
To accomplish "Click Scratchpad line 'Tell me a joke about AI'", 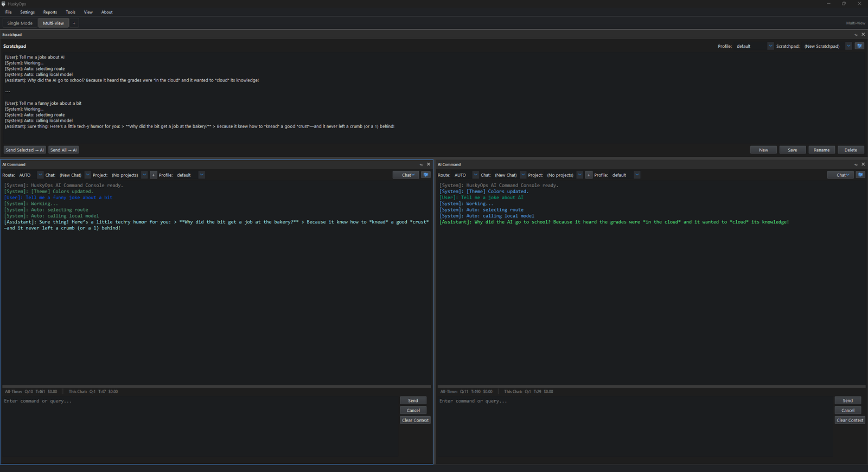I will (x=35, y=57).
